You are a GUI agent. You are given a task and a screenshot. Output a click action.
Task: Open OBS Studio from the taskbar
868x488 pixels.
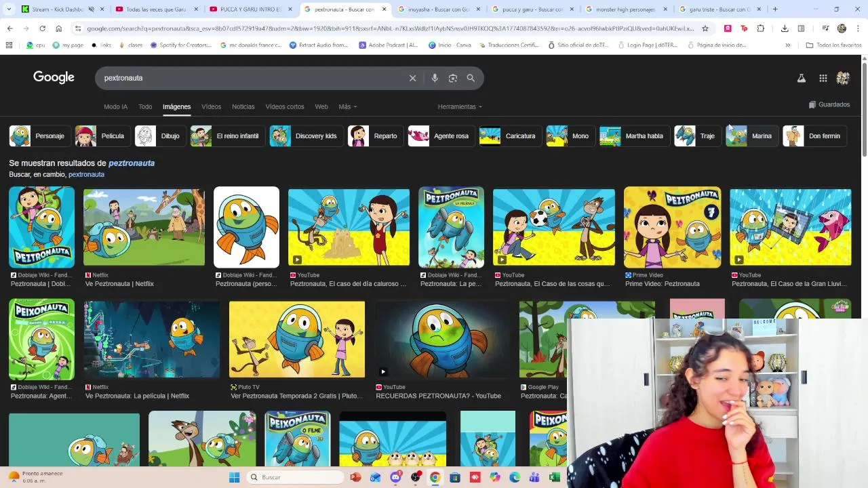click(x=416, y=477)
